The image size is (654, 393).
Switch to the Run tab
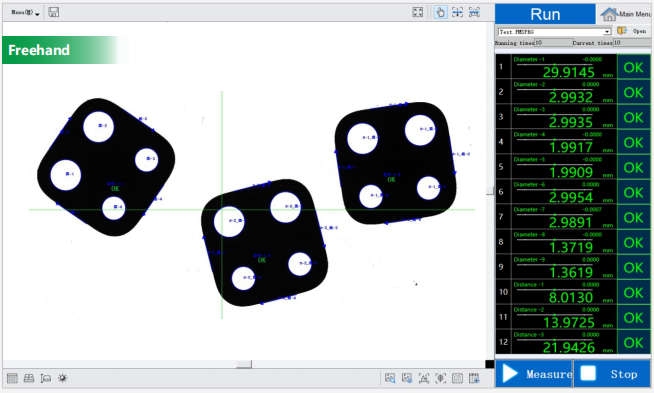coord(545,14)
